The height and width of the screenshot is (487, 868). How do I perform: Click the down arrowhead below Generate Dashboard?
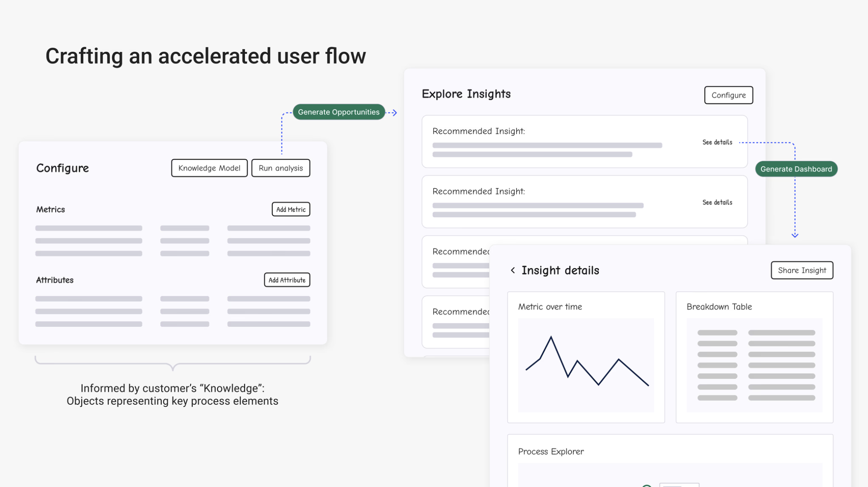pyautogui.click(x=795, y=235)
